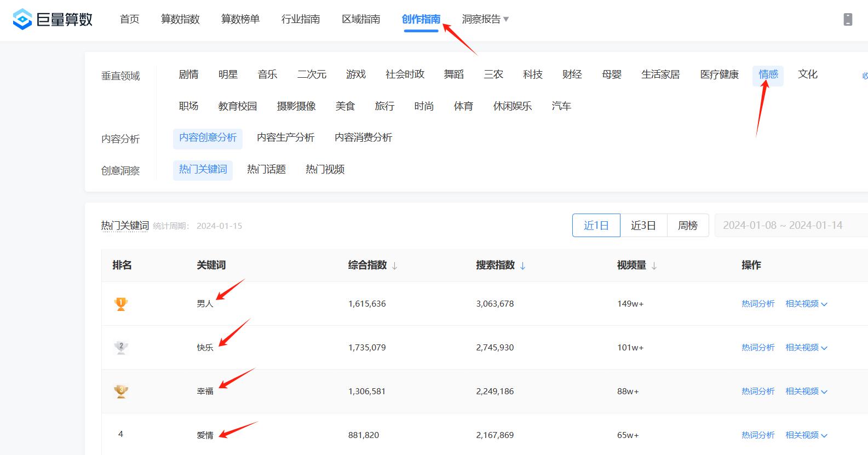Choose the 母婴 vertical category
This screenshot has width=868, height=455.
pyautogui.click(x=611, y=74)
